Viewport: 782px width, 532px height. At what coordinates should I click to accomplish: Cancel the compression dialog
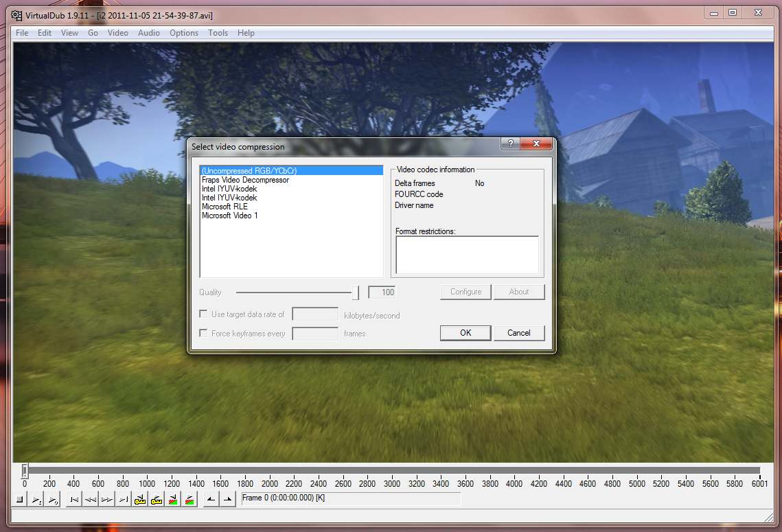click(518, 332)
